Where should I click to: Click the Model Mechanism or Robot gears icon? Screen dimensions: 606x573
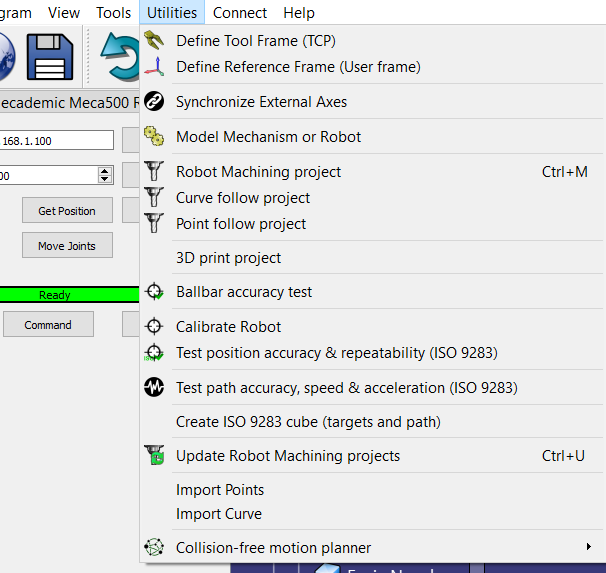[154, 137]
